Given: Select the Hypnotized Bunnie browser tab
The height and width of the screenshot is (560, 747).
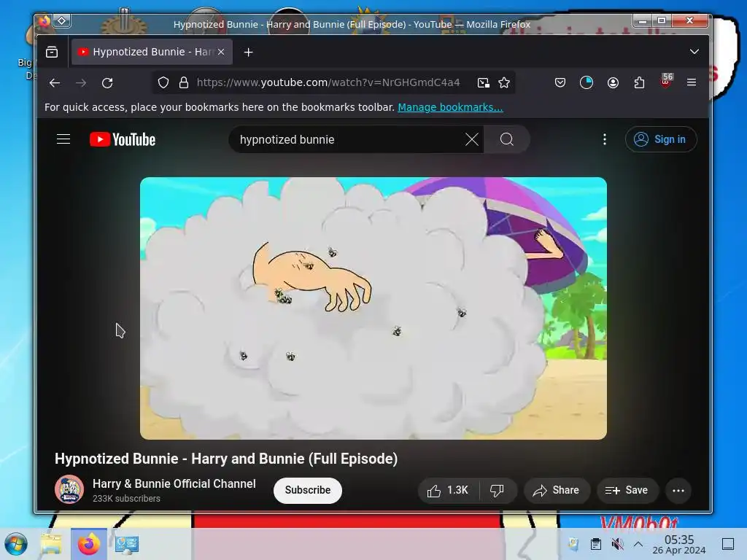Looking at the screenshot, I should point(152,52).
